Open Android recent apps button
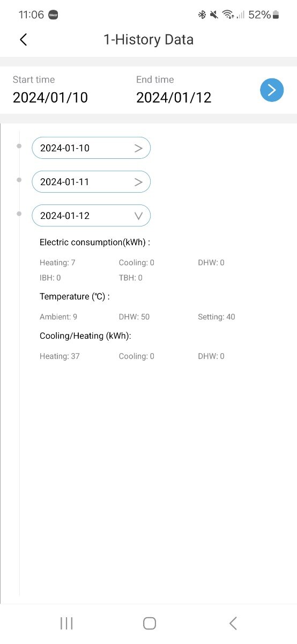This screenshot has width=297, height=644. click(x=66, y=623)
